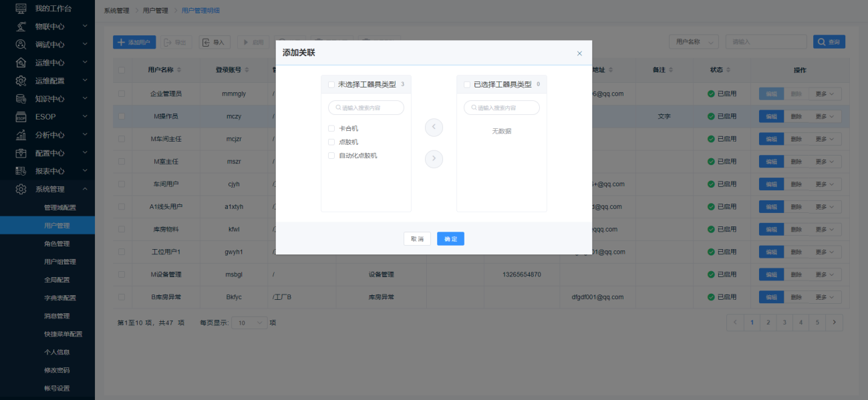Click the 调试中心 sidebar icon
This screenshot has height=400, width=868.
click(21, 45)
